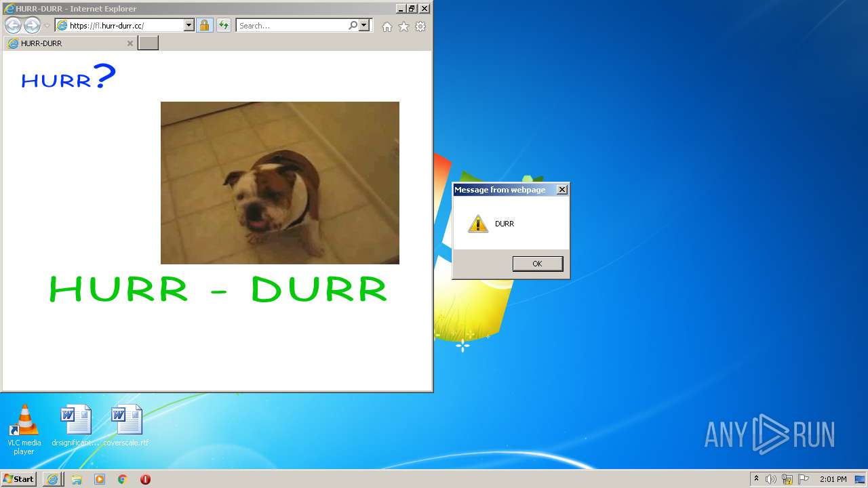The height and width of the screenshot is (488, 868).
Task: Click the blue HURR? heading text
Action: click(x=68, y=77)
